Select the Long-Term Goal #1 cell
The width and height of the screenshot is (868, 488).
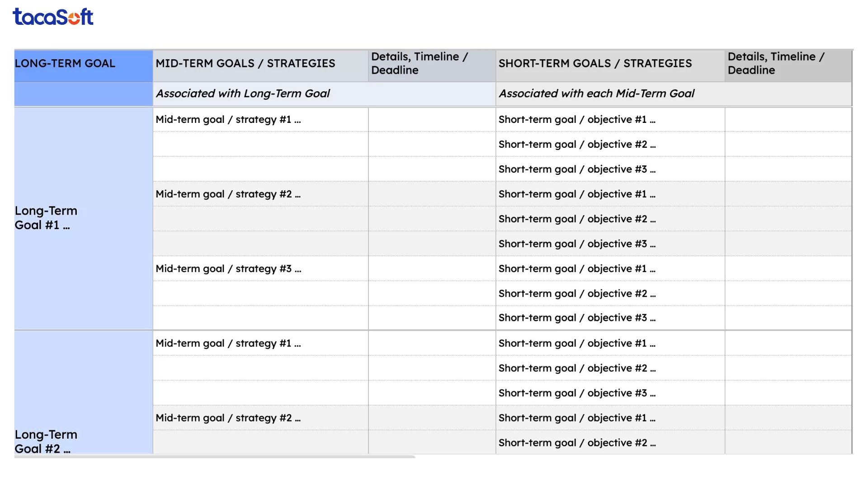pyautogui.click(x=83, y=218)
